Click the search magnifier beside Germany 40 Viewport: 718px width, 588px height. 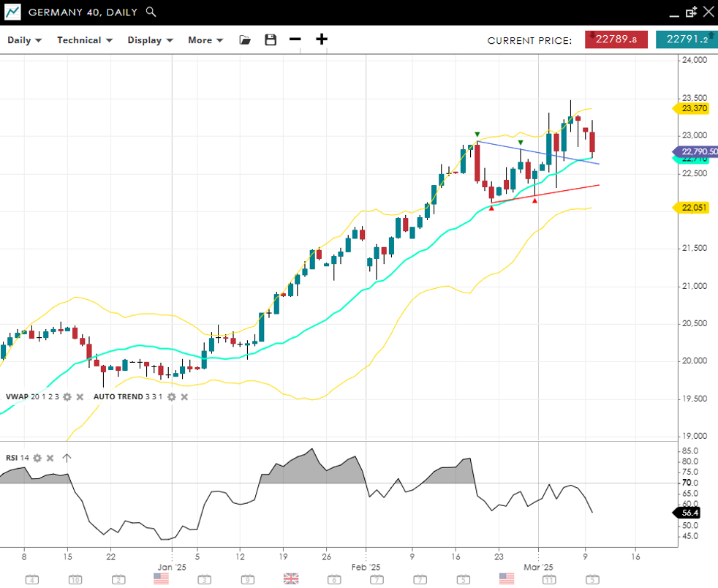point(151,12)
